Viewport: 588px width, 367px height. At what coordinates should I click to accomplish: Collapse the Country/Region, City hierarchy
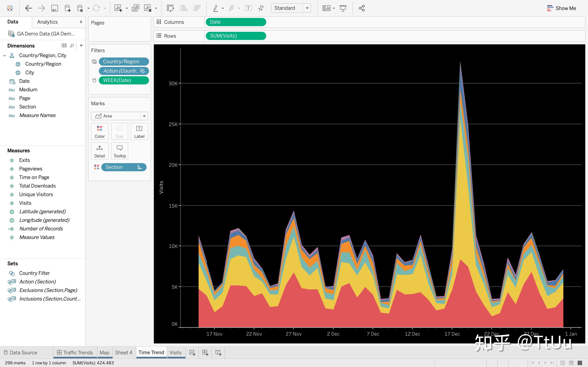[5, 56]
